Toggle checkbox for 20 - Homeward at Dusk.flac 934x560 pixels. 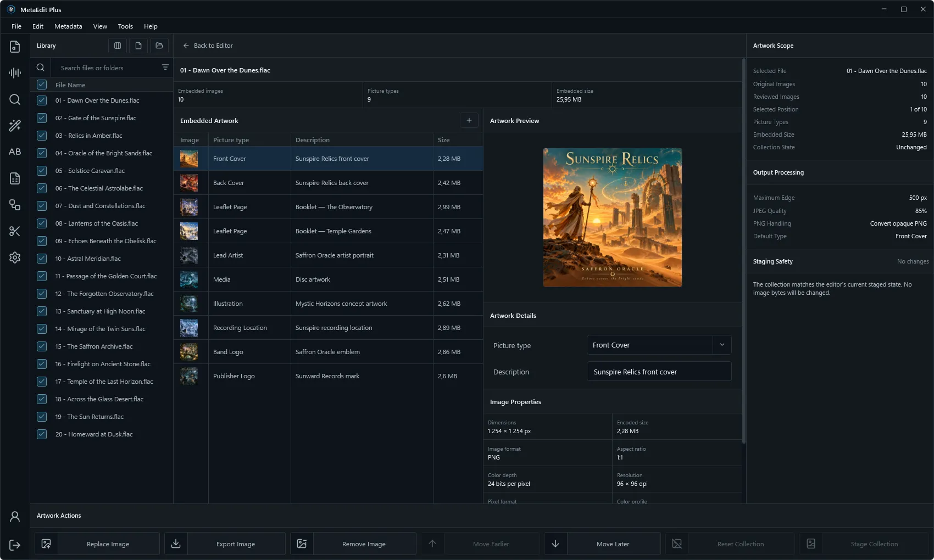(x=42, y=434)
